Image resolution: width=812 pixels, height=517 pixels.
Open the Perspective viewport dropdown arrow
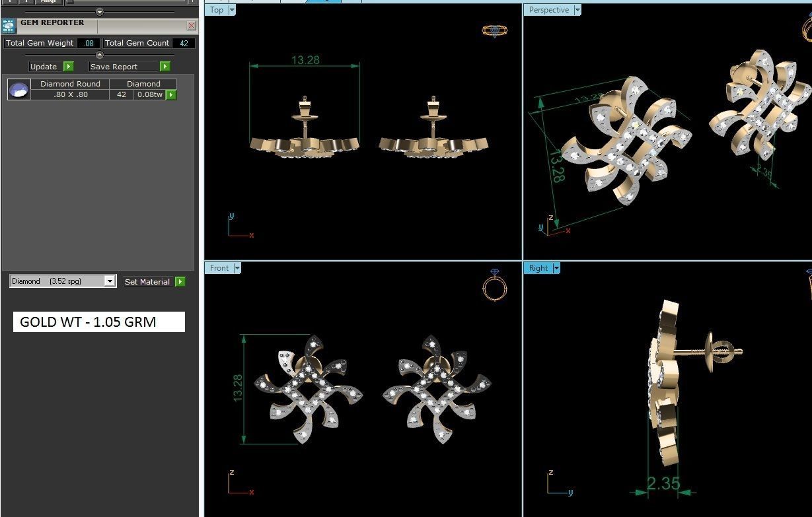[577, 10]
